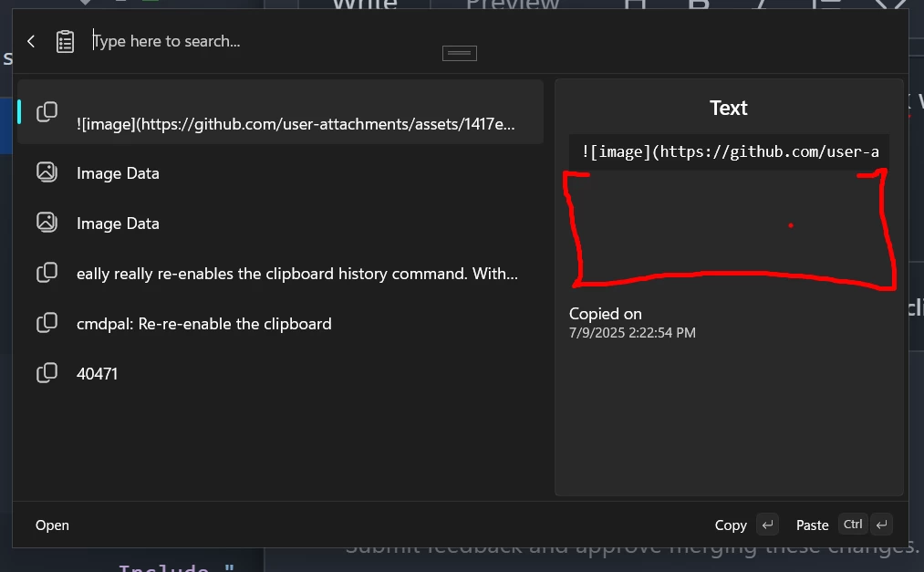Click the back arrow beside the search box

pyautogui.click(x=31, y=41)
